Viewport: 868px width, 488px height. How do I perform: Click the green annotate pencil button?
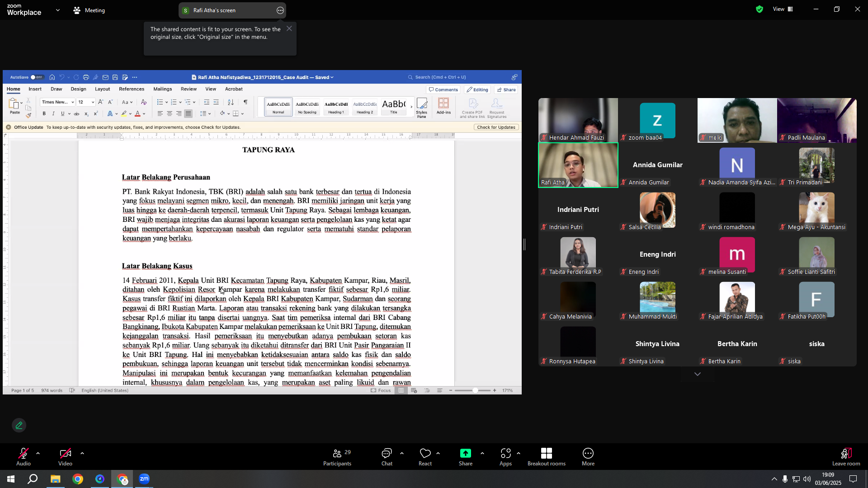pyautogui.click(x=19, y=425)
